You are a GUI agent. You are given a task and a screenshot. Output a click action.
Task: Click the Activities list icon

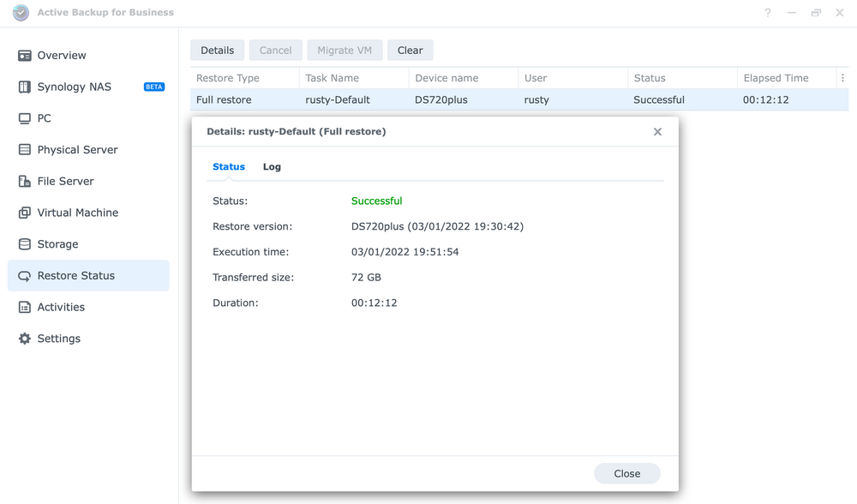25,307
